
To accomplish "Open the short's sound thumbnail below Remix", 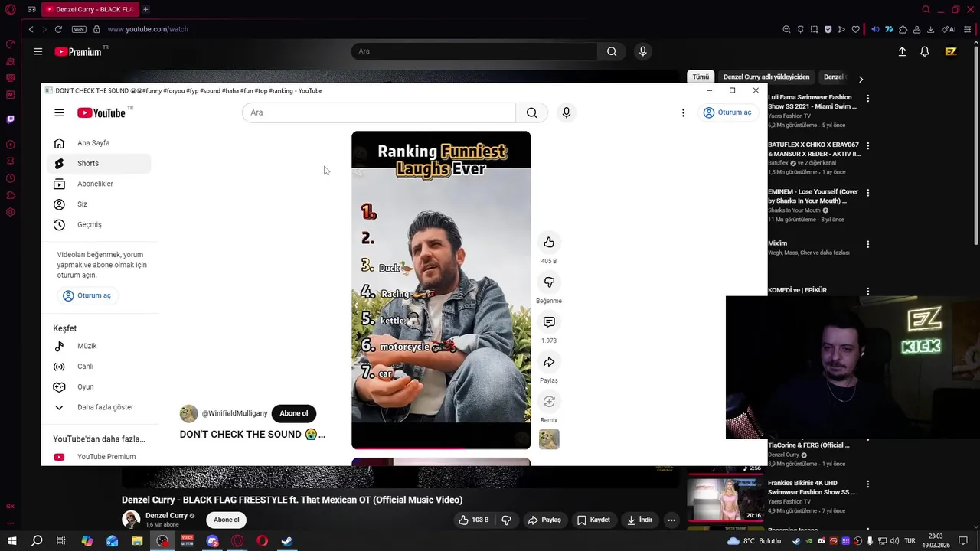I will [x=549, y=439].
